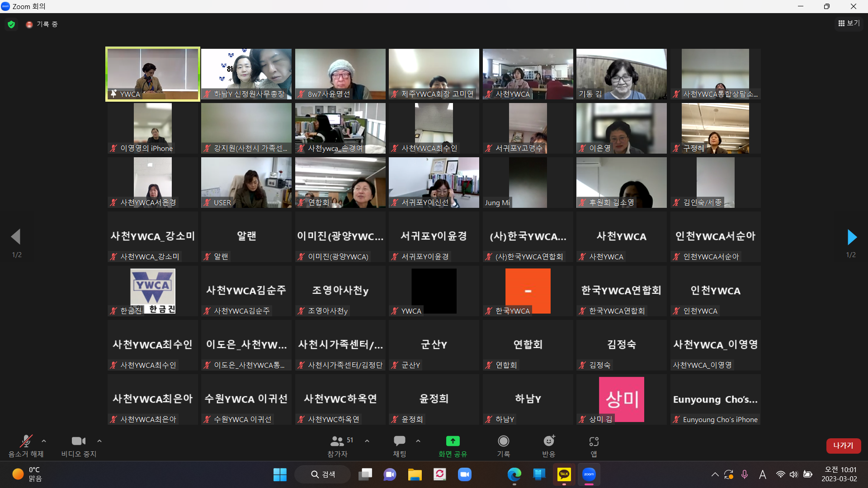The width and height of the screenshot is (868, 488).
Task: Open chat app icon on taskbar
Action: click(x=390, y=474)
